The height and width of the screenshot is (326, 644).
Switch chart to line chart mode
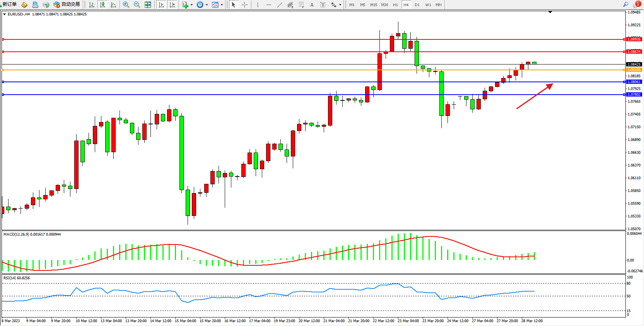[x=113, y=5]
